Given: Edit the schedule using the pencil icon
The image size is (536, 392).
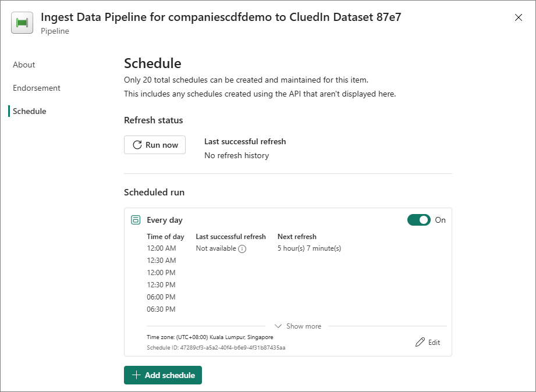Looking at the screenshot, I should (428, 343).
